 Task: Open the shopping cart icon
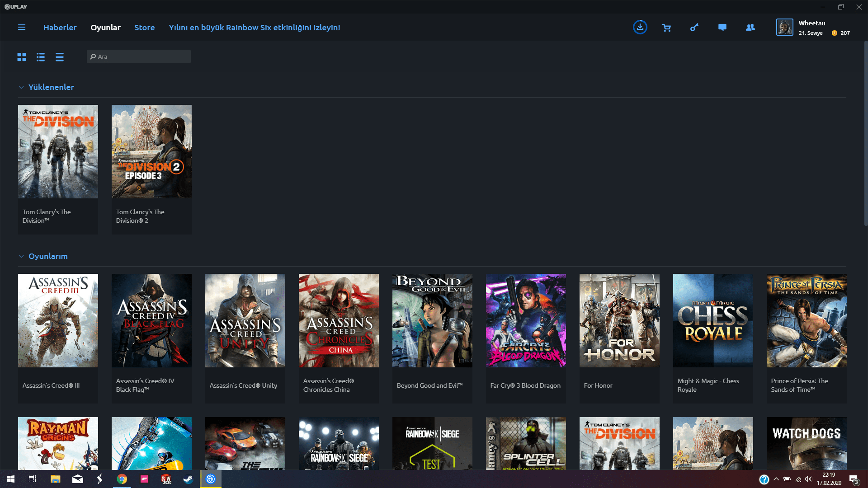pyautogui.click(x=666, y=28)
